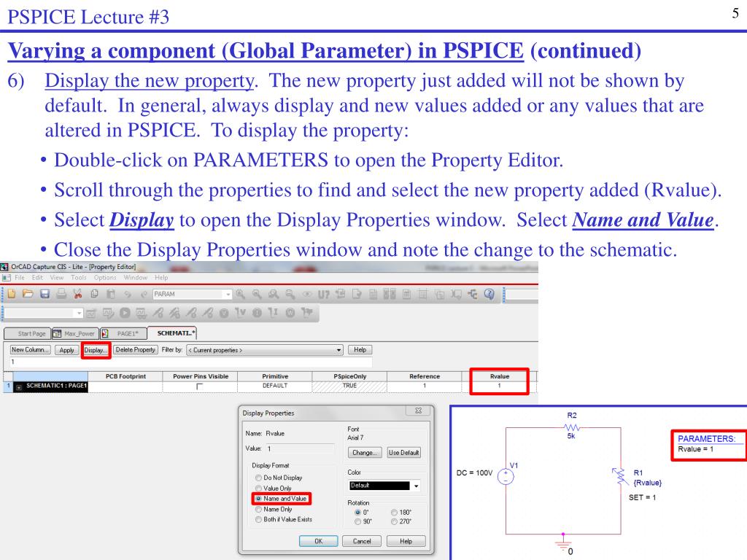Screen dimensions: 747x560
Task: Click the Rvalue column header
Action: coord(499,376)
